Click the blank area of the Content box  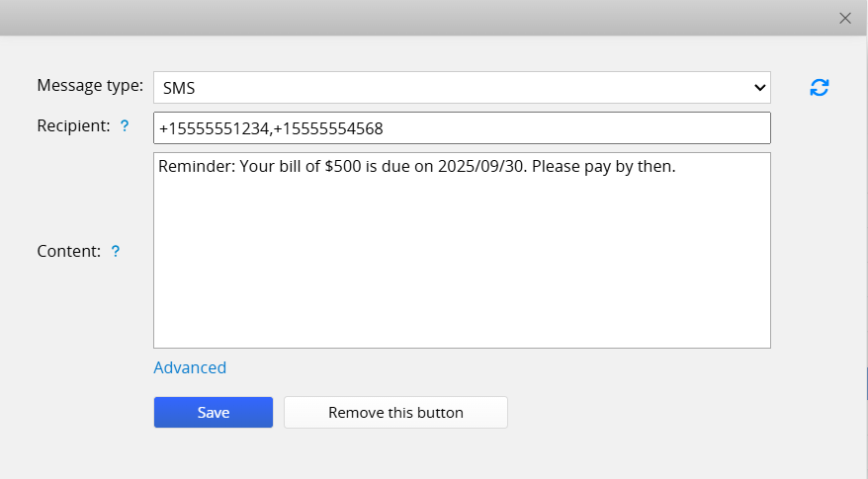click(462, 267)
